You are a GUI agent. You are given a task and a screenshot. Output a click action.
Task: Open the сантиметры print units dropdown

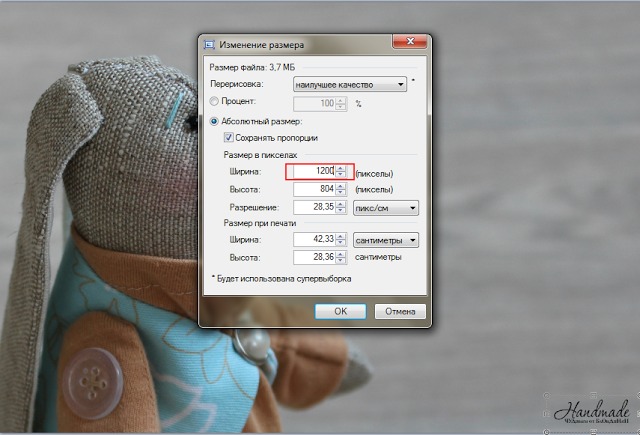(x=386, y=240)
